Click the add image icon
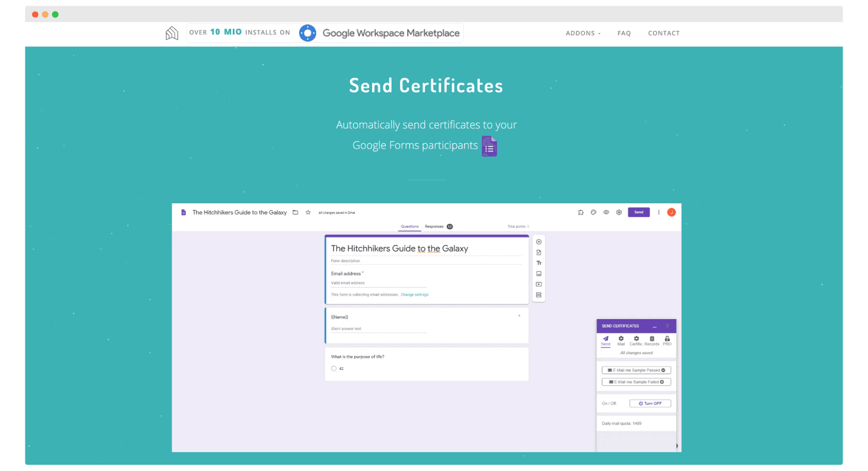 (538, 274)
